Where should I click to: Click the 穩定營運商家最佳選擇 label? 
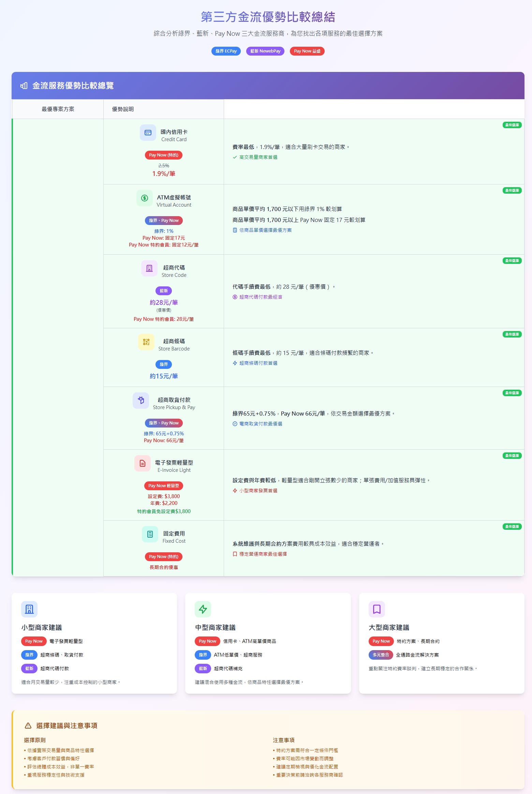point(263,554)
